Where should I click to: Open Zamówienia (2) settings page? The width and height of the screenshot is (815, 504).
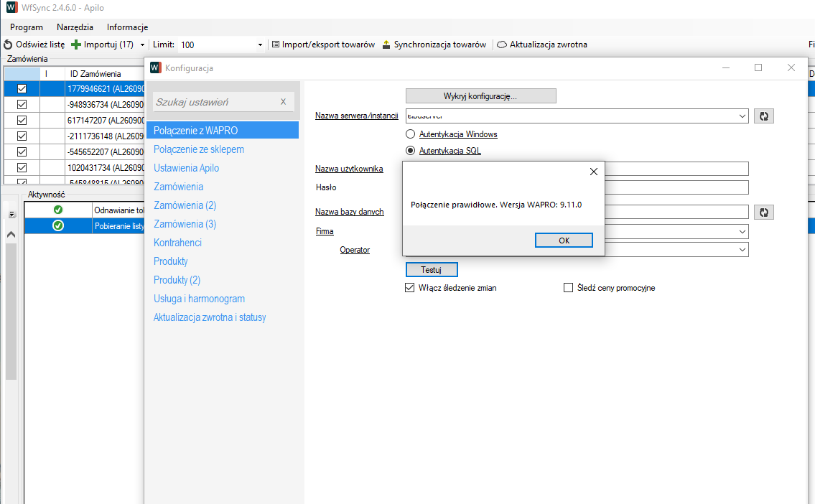[185, 206]
